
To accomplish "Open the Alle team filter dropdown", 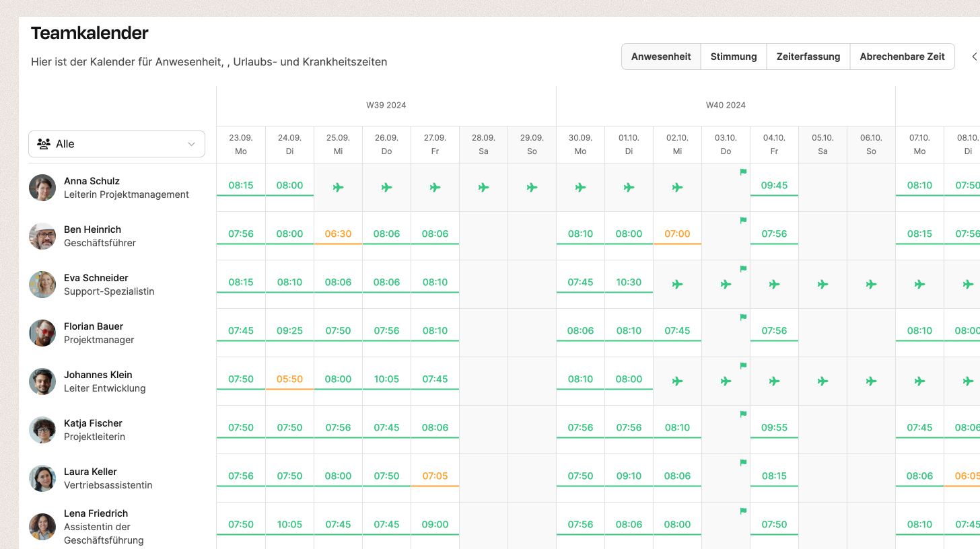I will point(116,144).
